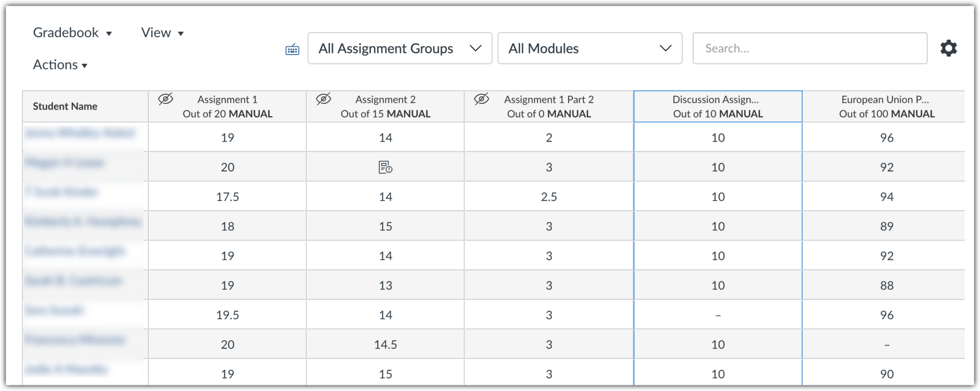
Task: Toggle hidden indicator on Assignment 1 Part 2
Action: pos(481,99)
